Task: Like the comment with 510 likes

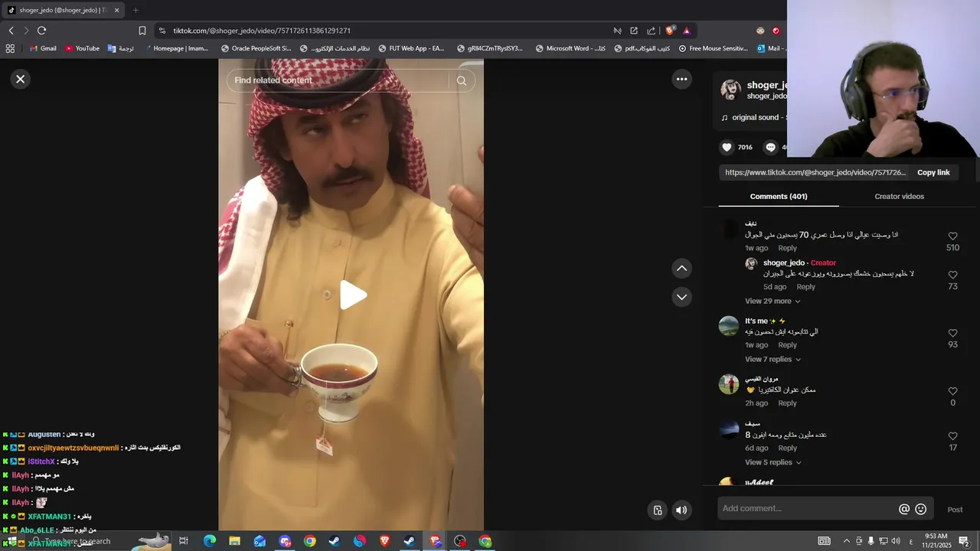Action: 952,236
